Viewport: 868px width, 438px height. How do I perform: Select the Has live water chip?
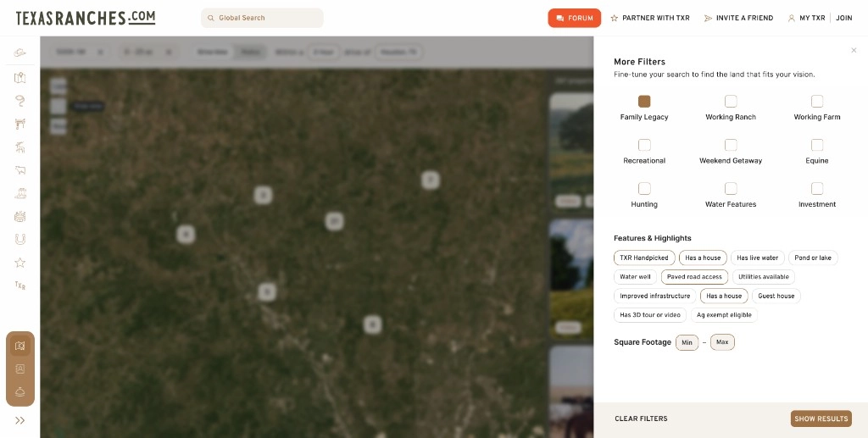[x=757, y=258]
